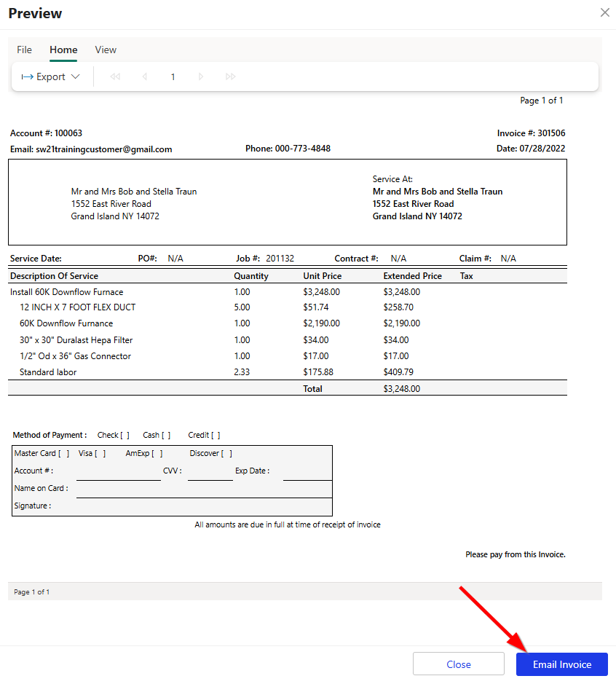Open the View tab
Image resolution: width=616 pixels, height=684 pixels.
(x=106, y=50)
